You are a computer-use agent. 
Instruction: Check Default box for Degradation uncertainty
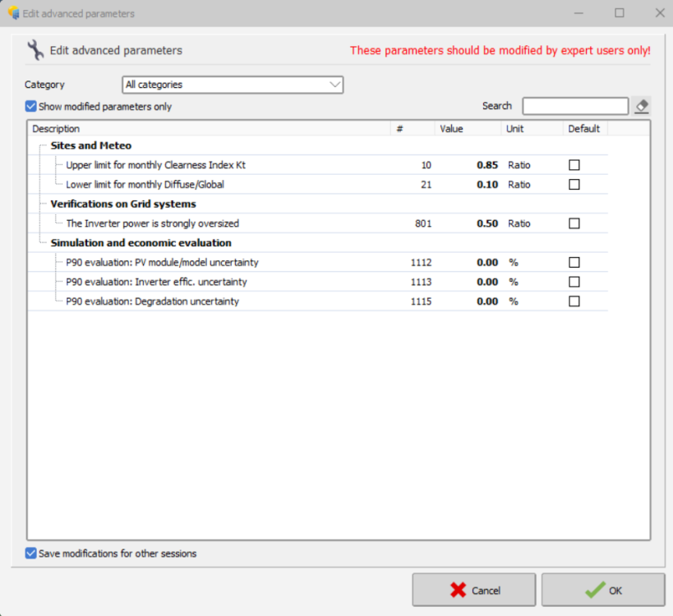574,301
